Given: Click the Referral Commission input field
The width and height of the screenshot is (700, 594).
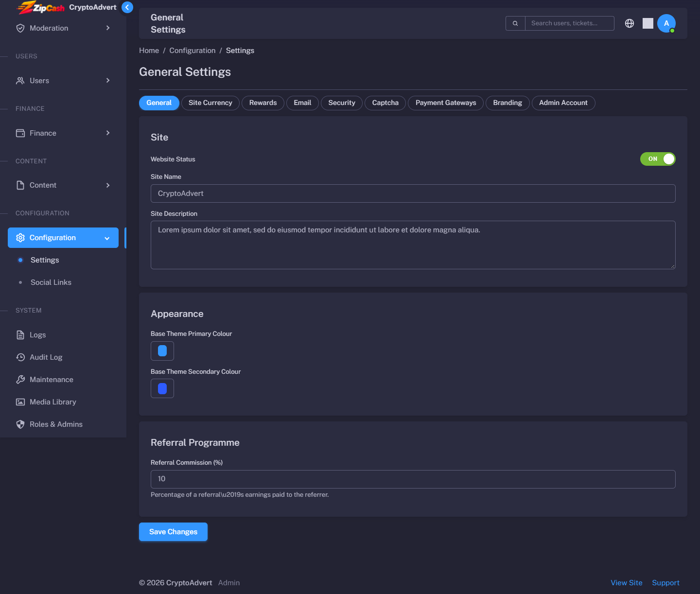Looking at the screenshot, I should coord(413,479).
